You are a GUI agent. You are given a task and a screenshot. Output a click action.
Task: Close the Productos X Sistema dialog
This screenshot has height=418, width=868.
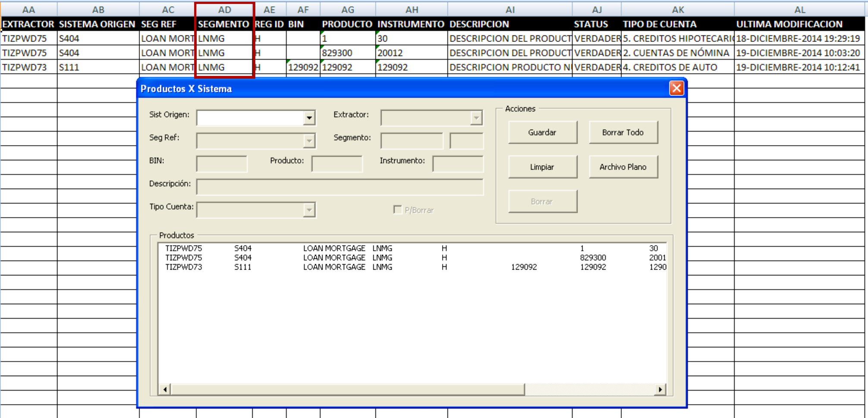[677, 89]
